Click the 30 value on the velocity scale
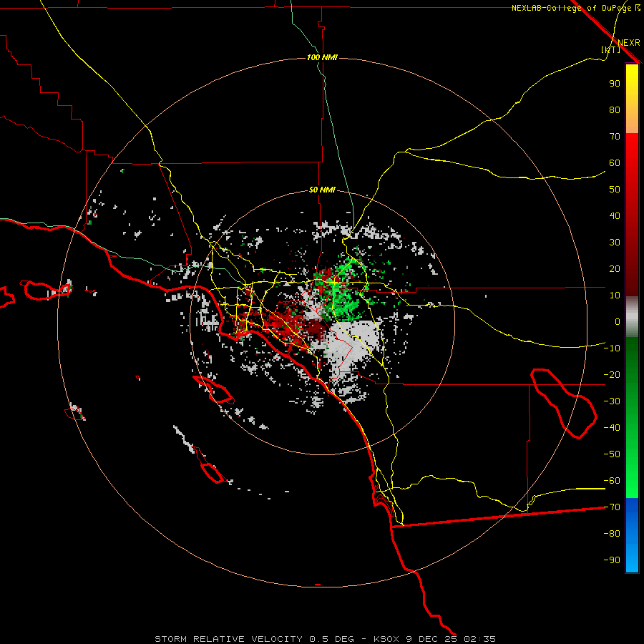The height and width of the screenshot is (644, 644). [x=615, y=243]
